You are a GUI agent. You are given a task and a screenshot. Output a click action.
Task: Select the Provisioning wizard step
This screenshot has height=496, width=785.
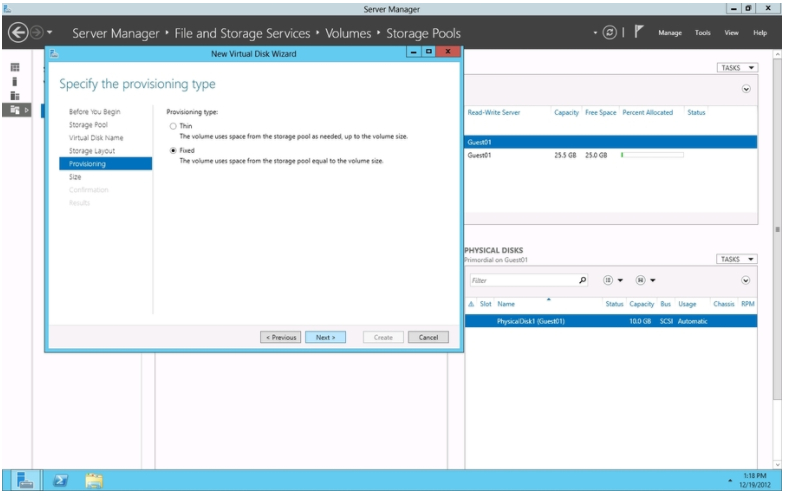pyautogui.click(x=106, y=164)
